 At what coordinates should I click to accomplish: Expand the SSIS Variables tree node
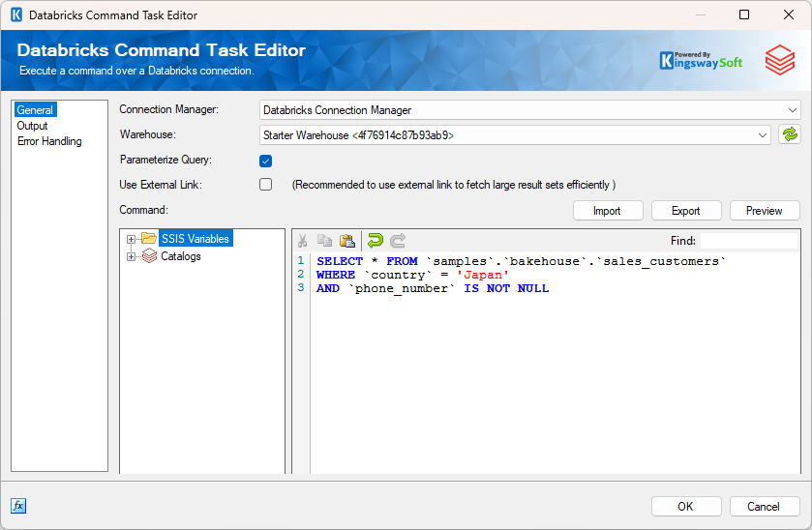tap(131, 239)
